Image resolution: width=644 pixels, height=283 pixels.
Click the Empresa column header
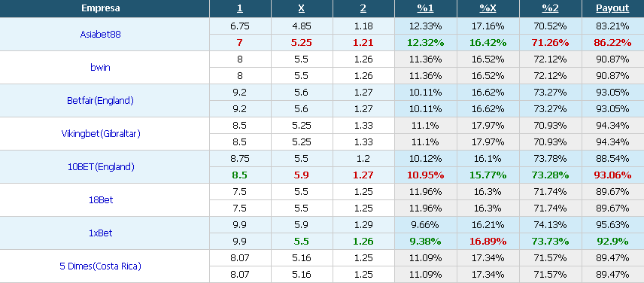coord(101,8)
